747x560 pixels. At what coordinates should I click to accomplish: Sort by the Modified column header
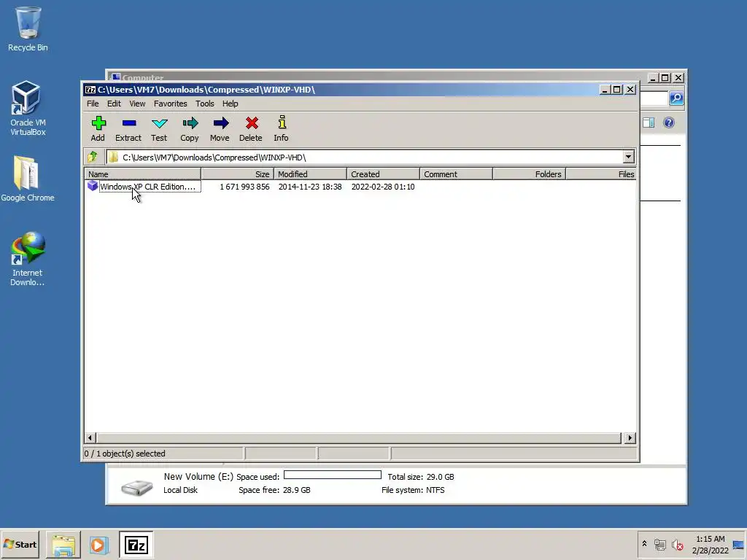click(x=310, y=174)
